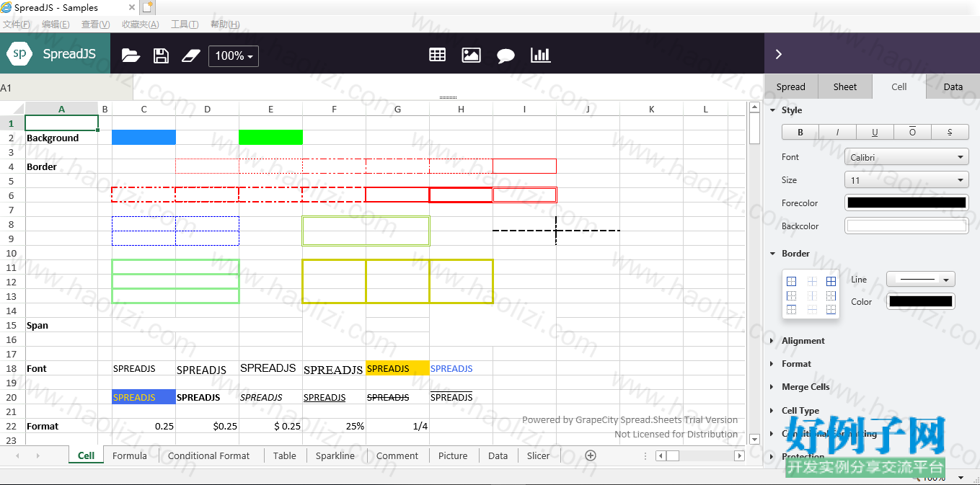This screenshot has width=980, height=485.
Task: Select the "$0.25" cell
Action: (207, 426)
